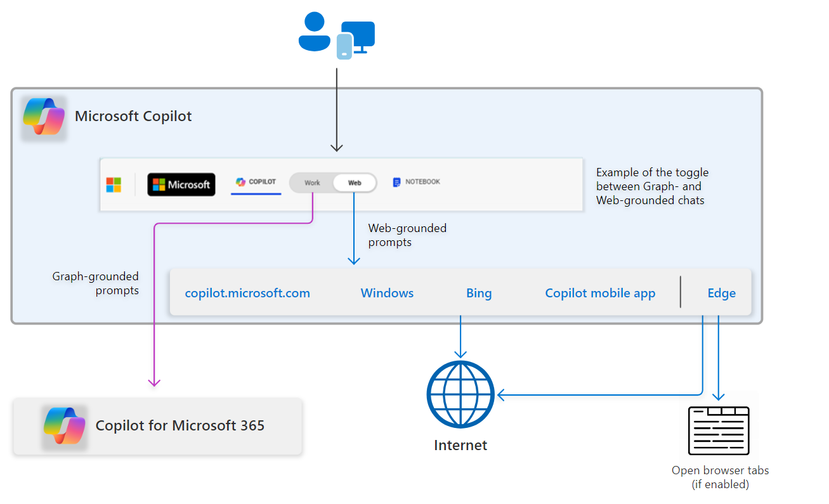Click the Microsoft Copilot logo icon
829x504 pixels.
[x=44, y=117]
